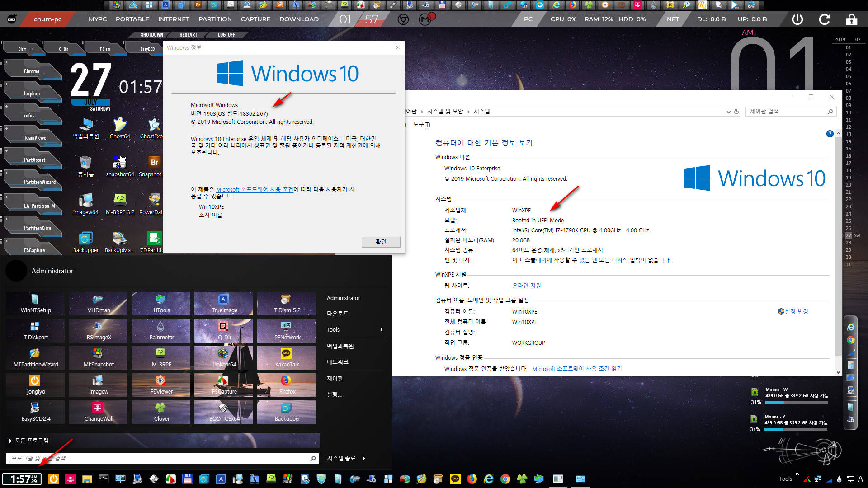Click TeamViewer shortcut in left panel

[x=33, y=137]
